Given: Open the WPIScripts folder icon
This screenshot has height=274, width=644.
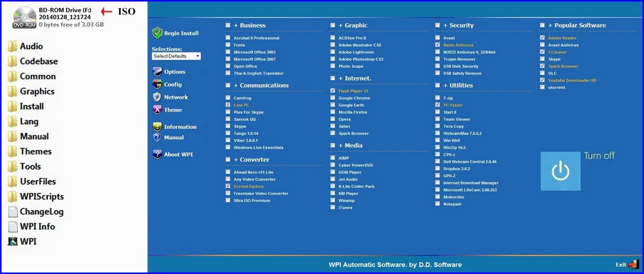Looking at the screenshot, I should pyautogui.click(x=13, y=197).
